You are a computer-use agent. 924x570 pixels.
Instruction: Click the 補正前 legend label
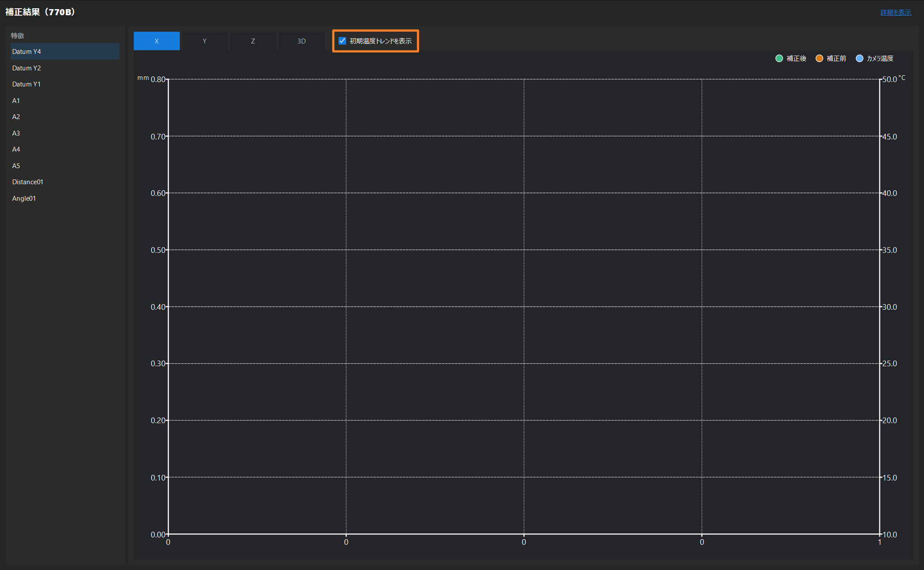click(836, 58)
